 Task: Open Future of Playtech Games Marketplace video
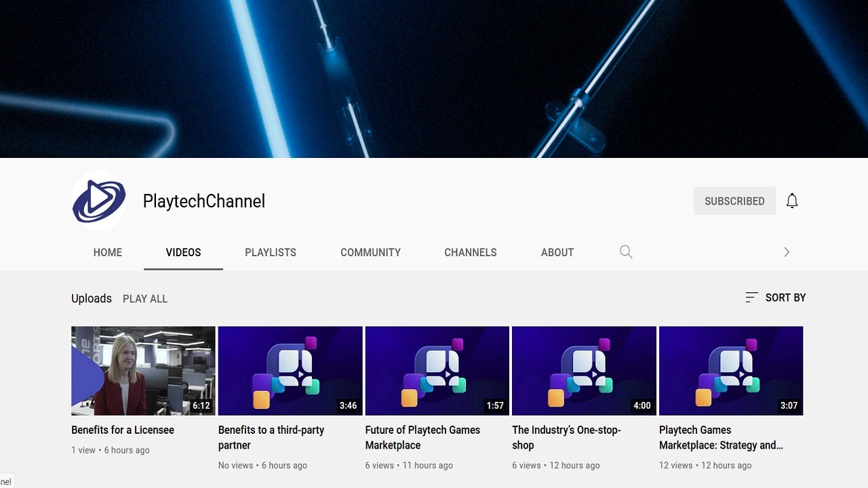click(x=422, y=437)
